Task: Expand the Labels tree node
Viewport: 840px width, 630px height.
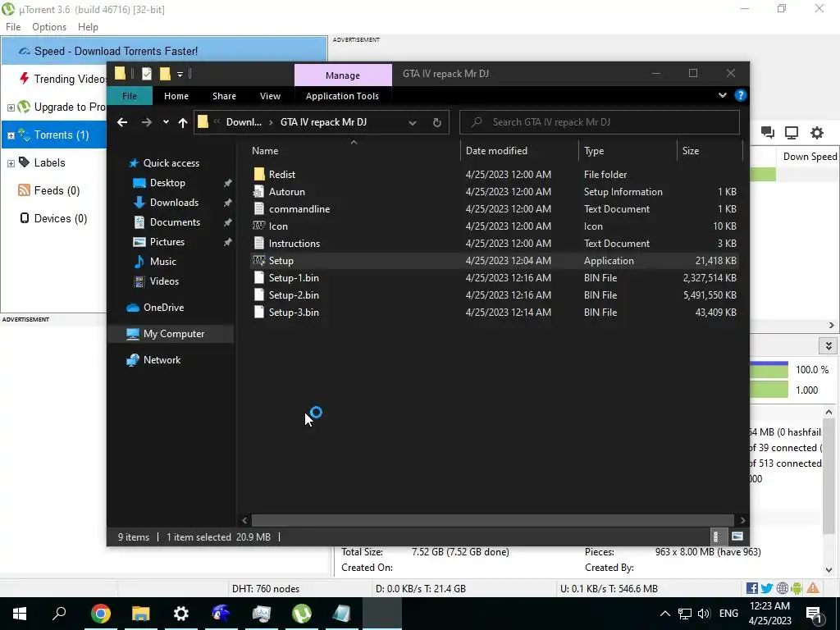Action: coord(11,163)
